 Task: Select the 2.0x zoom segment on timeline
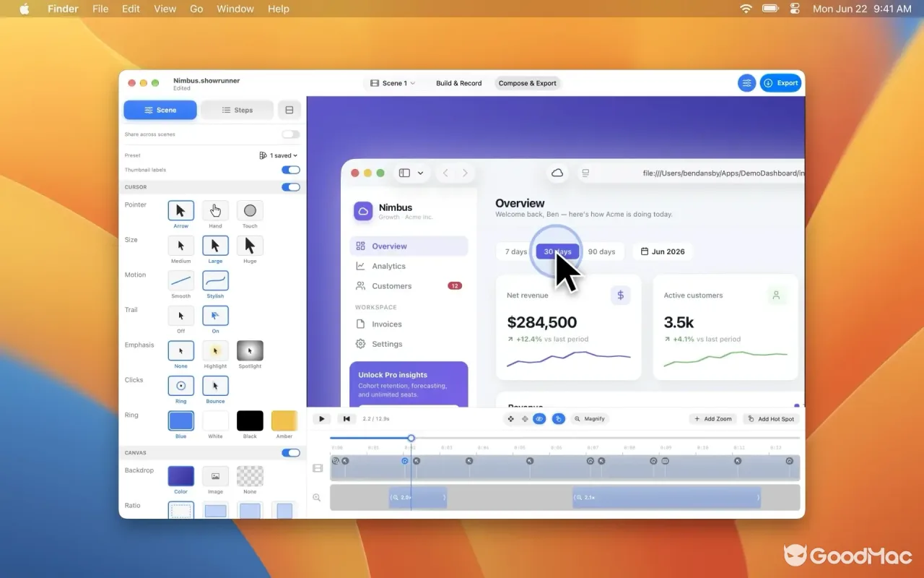[418, 497]
